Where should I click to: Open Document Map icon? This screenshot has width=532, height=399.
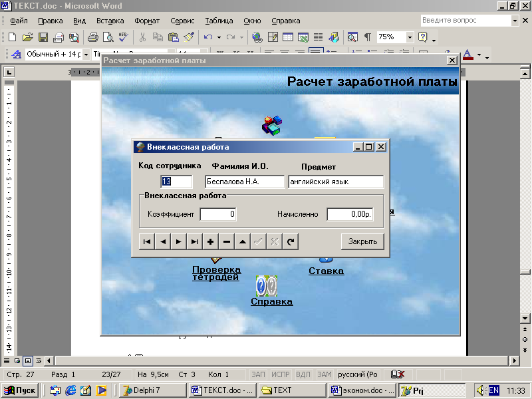[352, 37]
